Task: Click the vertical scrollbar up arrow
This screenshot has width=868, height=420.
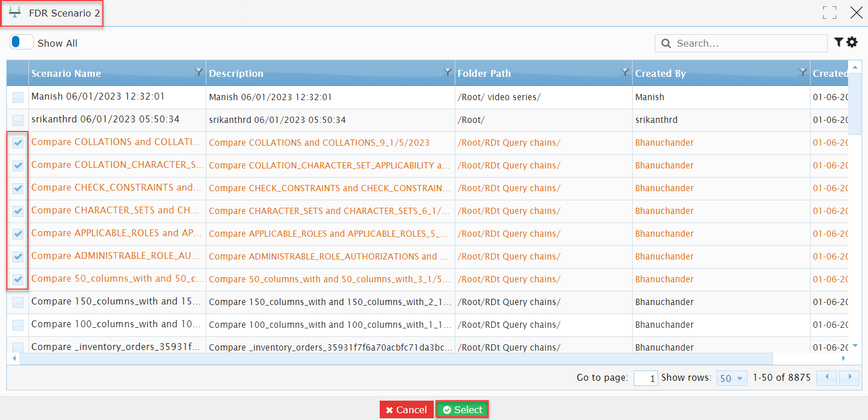Action: (855, 67)
